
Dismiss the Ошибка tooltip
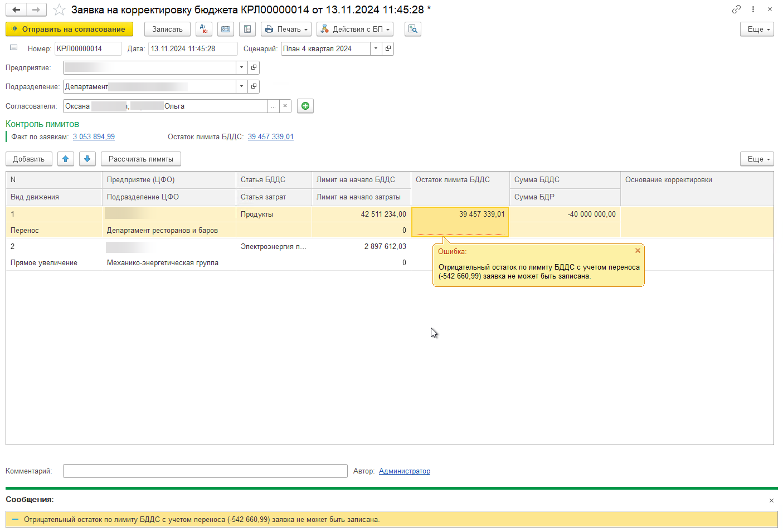click(x=638, y=251)
